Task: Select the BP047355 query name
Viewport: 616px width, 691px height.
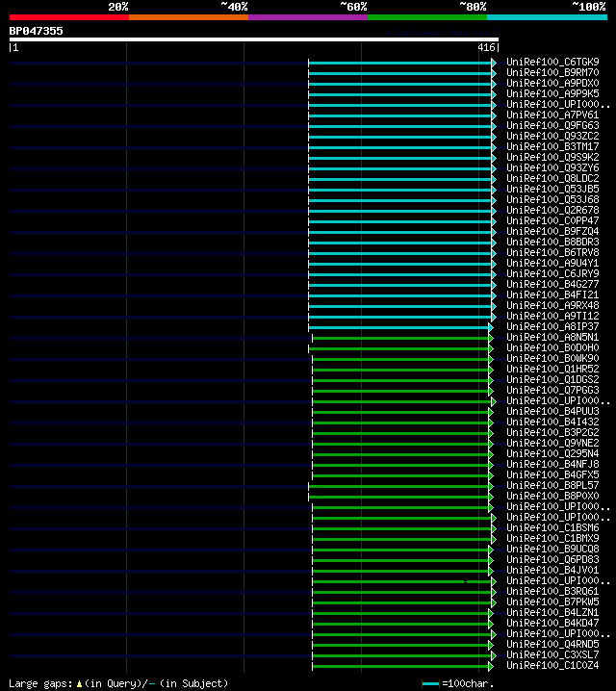Action: point(37,31)
